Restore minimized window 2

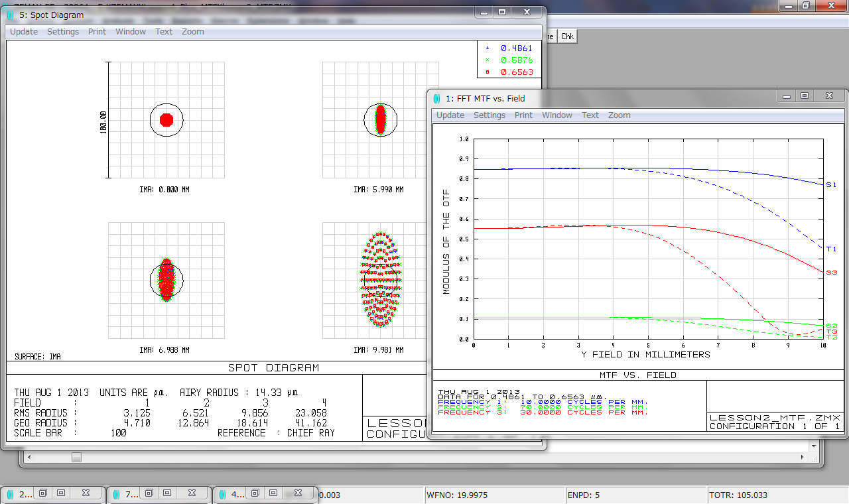[x=42, y=493]
